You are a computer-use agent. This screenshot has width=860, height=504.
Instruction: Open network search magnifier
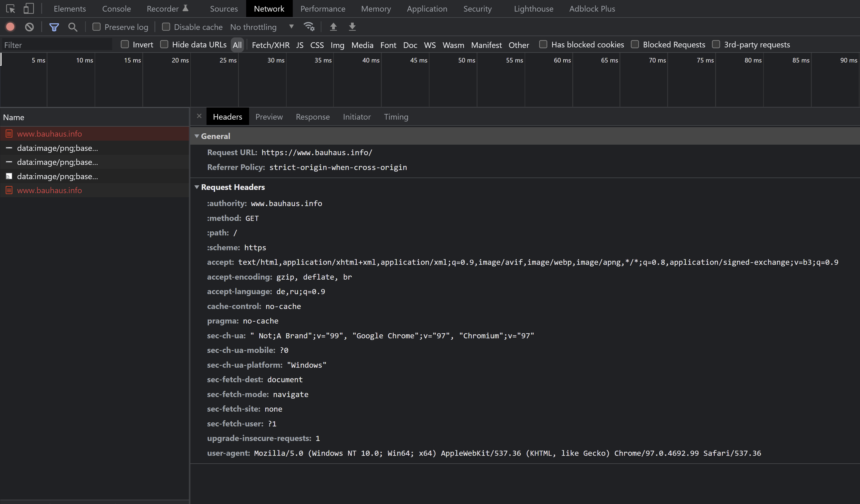[73, 27]
